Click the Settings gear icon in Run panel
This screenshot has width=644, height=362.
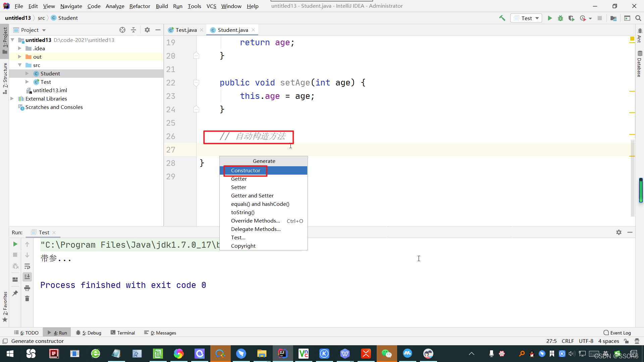[619, 232]
